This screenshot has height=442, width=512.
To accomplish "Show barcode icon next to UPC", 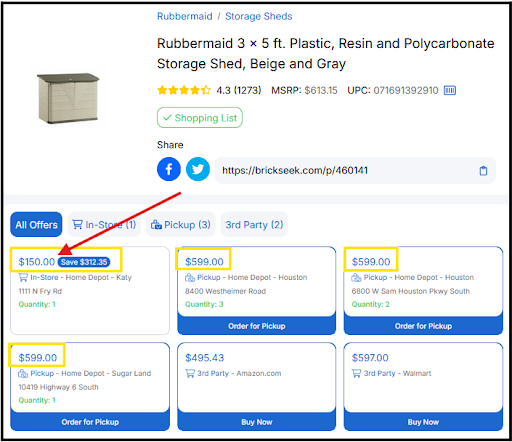I will click(450, 90).
